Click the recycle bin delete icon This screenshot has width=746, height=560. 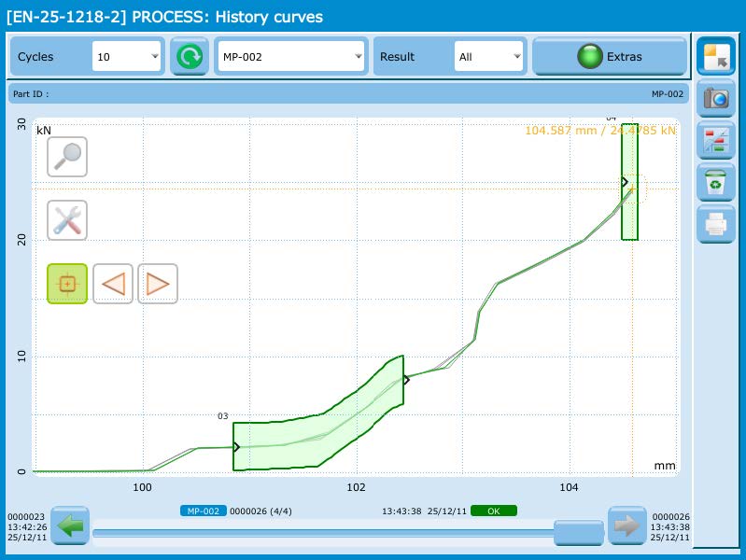click(716, 182)
